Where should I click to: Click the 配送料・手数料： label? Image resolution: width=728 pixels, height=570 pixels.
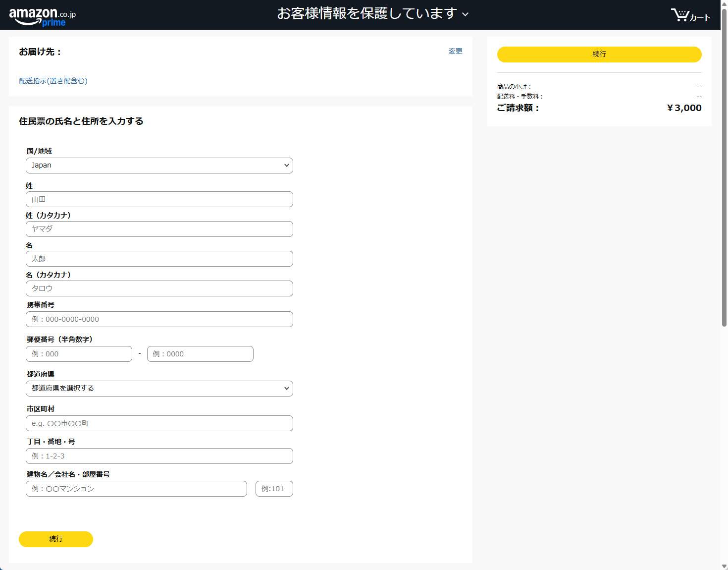coord(520,97)
